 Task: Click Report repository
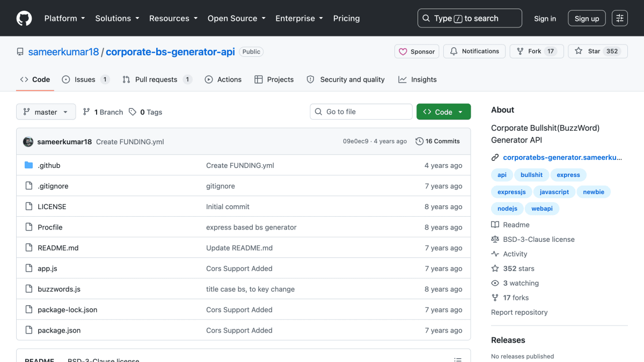tap(519, 312)
